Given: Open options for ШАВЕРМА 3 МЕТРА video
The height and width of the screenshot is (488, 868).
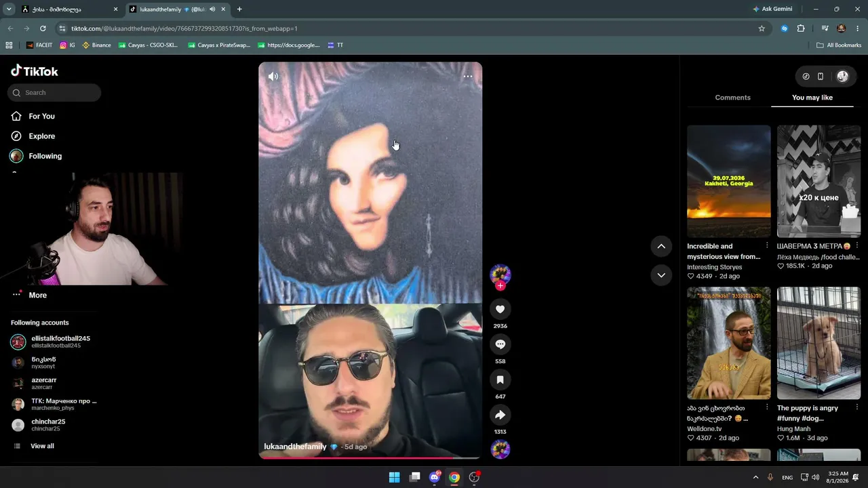Looking at the screenshot, I should [x=857, y=245].
